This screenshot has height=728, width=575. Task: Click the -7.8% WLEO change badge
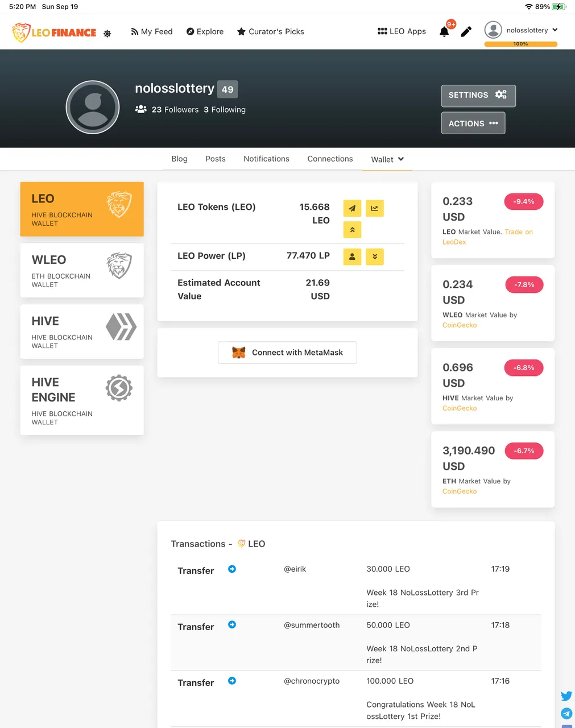pos(524,284)
